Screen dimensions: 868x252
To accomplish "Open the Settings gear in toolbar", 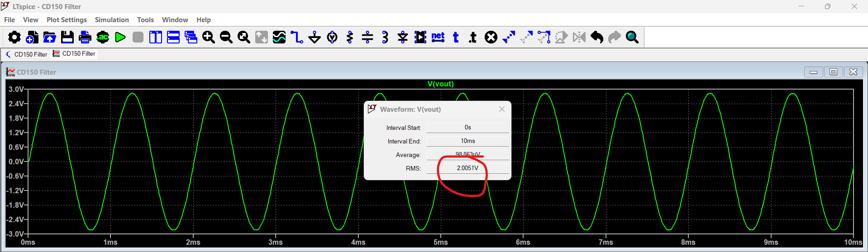I will 14,37.
